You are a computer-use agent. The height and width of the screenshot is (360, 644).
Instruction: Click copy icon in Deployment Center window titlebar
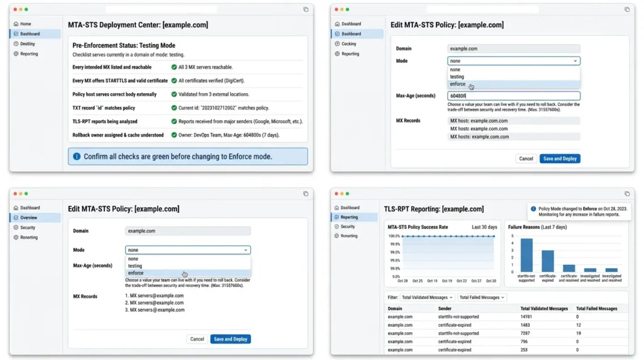pyautogui.click(x=306, y=9)
